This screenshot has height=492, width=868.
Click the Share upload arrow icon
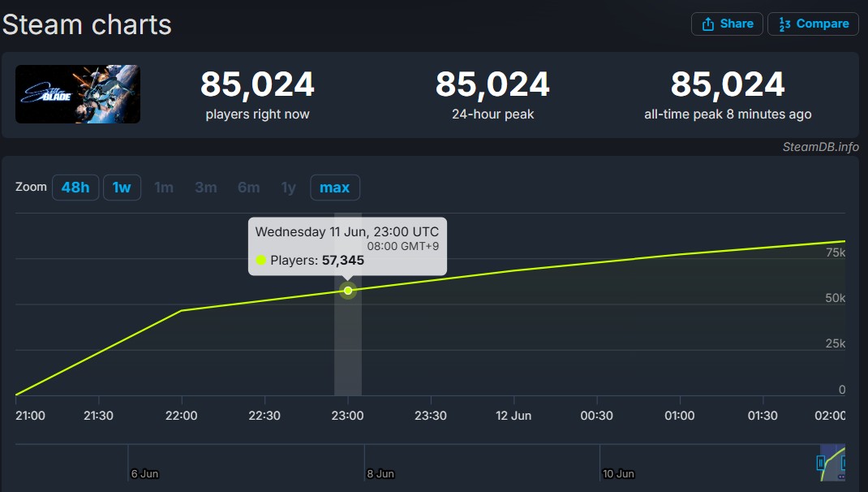[x=708, y=24]
